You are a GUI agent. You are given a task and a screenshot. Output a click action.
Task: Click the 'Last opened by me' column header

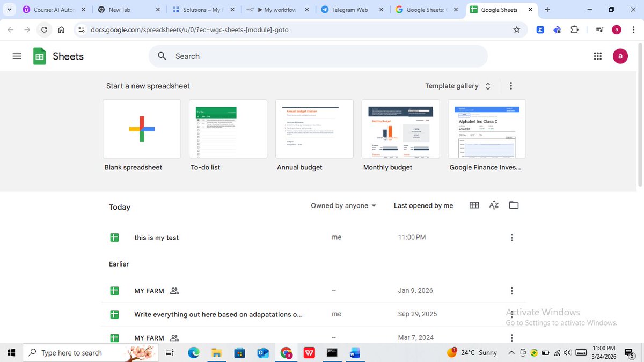pos(423,205)
